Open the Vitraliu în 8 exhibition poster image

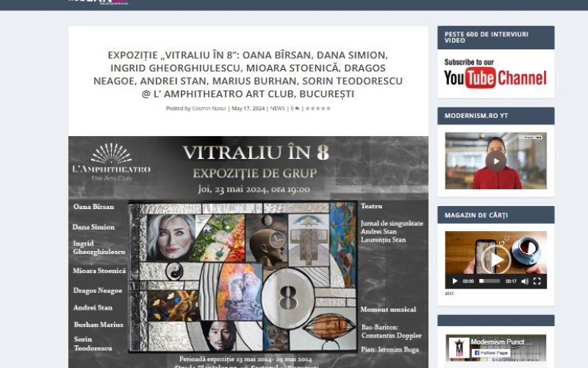click(248, 252)
